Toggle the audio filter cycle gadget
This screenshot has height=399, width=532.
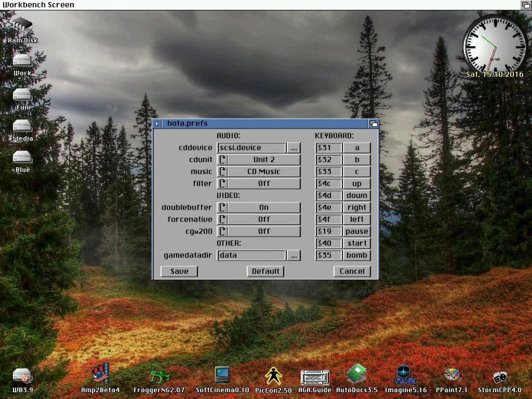pos(259,184)
